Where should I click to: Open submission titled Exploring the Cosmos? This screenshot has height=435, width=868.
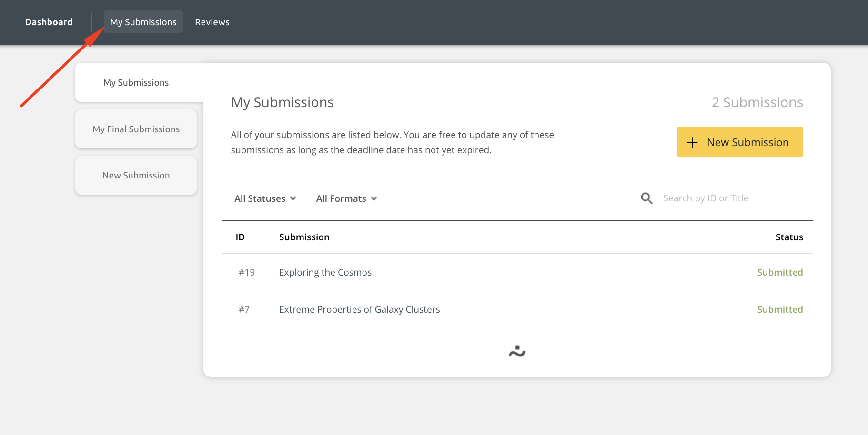(325, 272)
